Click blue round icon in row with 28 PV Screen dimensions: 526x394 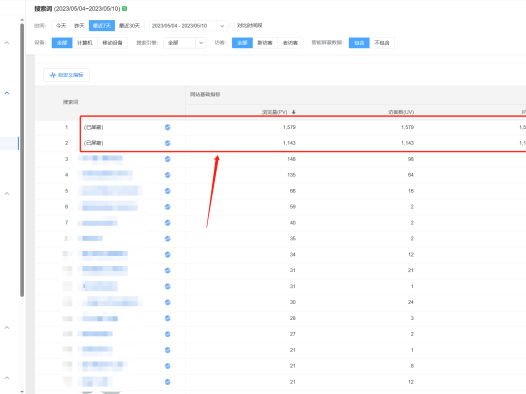pos(167,318)
